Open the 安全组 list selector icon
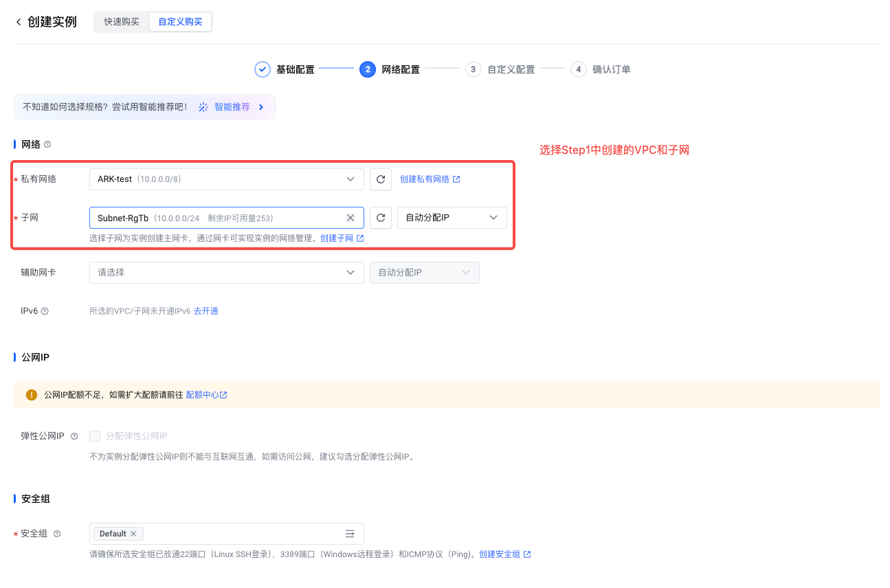 coord(350,534)
